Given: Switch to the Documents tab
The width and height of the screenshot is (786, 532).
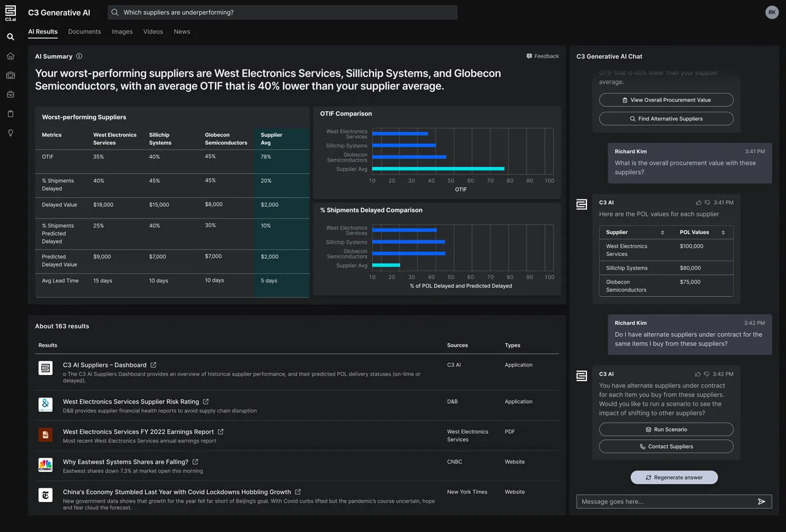Looking at the screenshot, I should click(84, 32).
